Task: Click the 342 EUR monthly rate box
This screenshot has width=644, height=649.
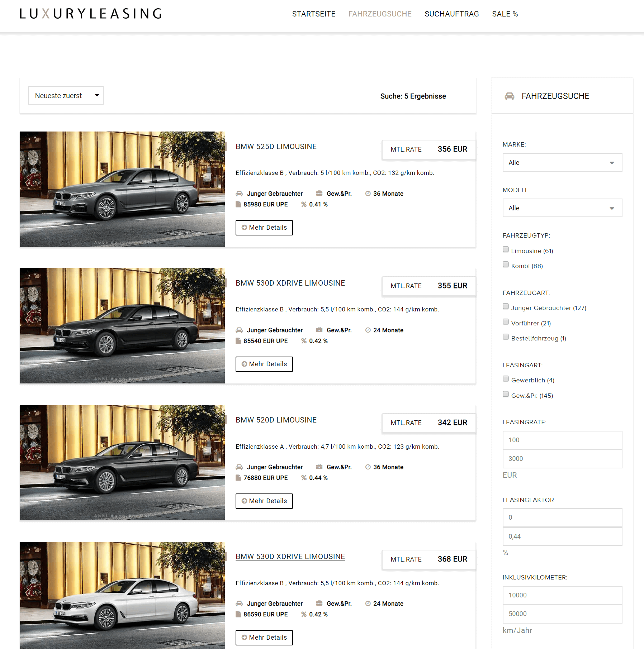Action: pyautogui.click(x=429, y=423)
